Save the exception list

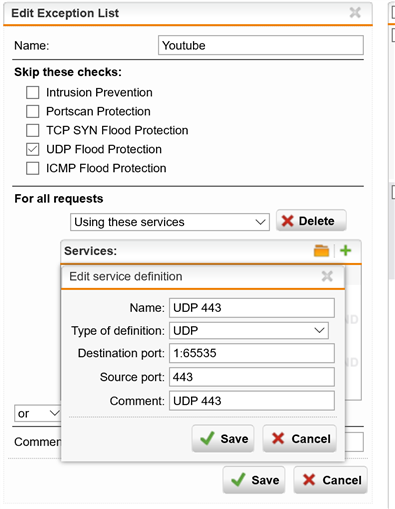[x=254, y=480]
